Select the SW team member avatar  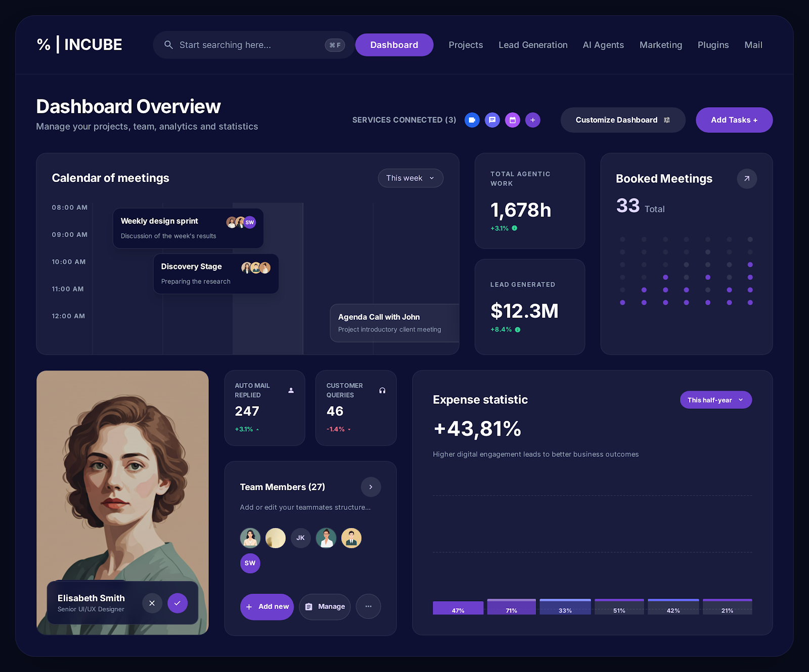pos(250,563)
